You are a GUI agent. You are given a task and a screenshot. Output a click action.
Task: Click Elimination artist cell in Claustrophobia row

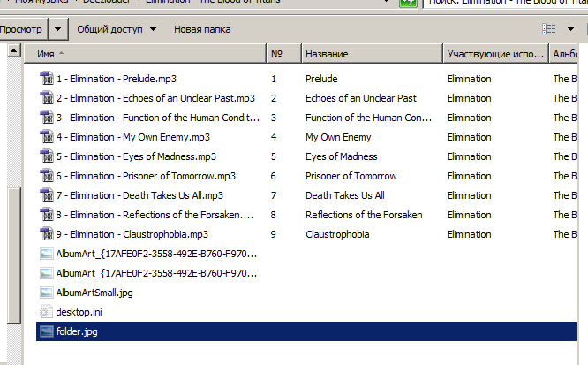point(469,235)
